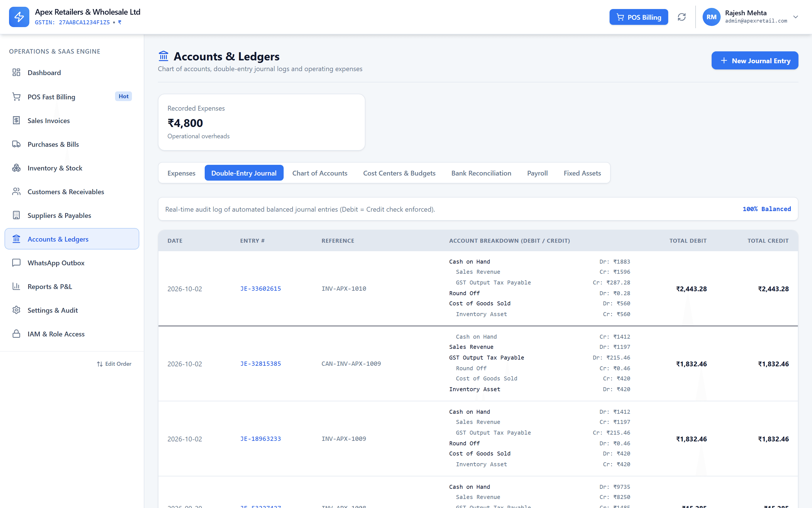Click the GSTIN 27AABCA1234F1Z5 text
This screenshot has height=508, width=812.
72,22
